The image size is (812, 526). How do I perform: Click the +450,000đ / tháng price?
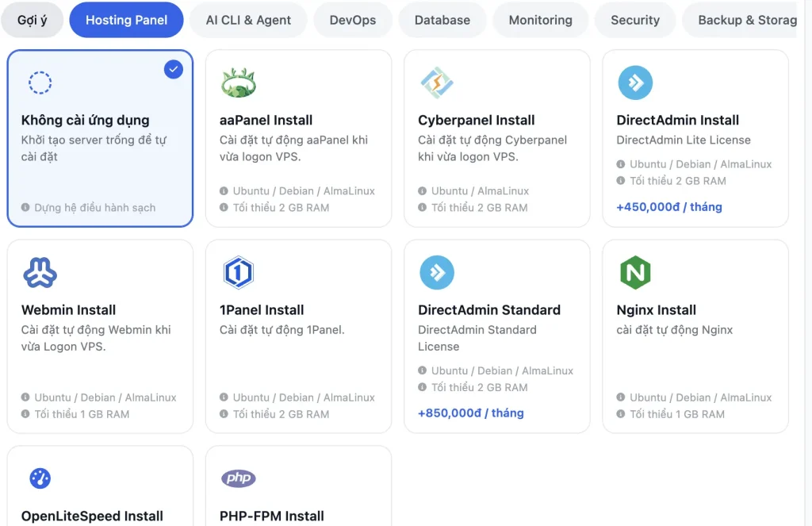tap(669, 207)
